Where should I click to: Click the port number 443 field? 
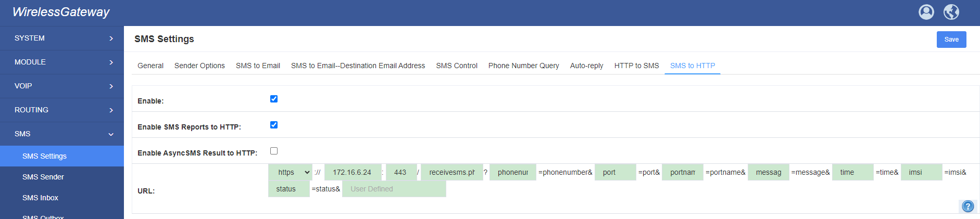click(x=401, y=172)
